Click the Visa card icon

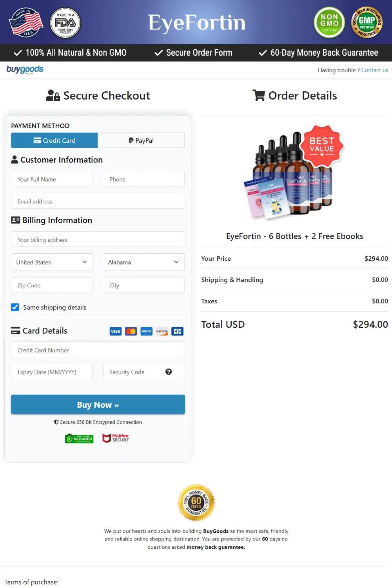click(x=115, y=331)
